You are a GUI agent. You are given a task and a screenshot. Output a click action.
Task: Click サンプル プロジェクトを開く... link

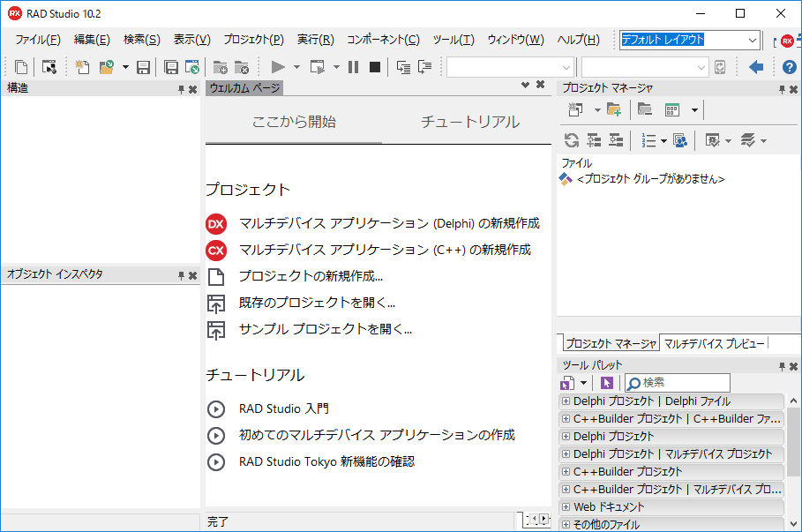[326, 329]
